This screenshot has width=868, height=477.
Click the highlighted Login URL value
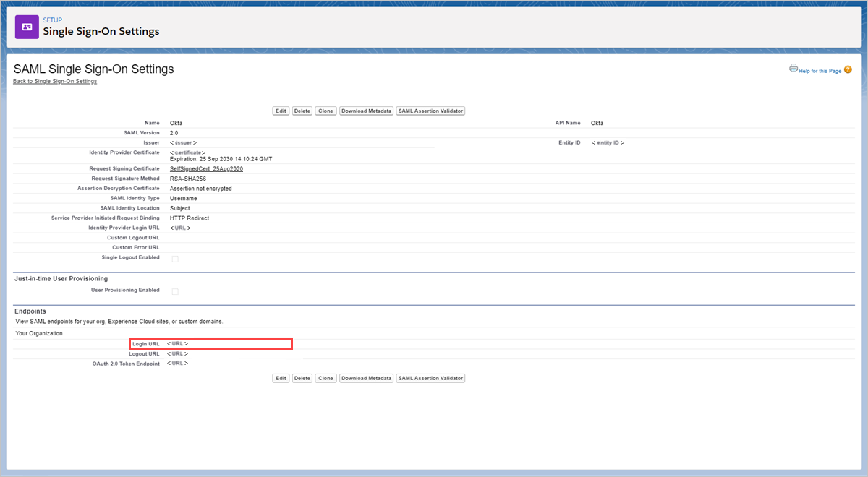177,343
